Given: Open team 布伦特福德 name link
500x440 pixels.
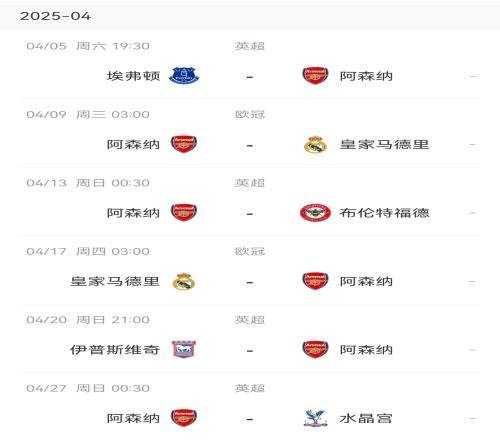Looking at the screenshot, I should click(x=384, y=213).
